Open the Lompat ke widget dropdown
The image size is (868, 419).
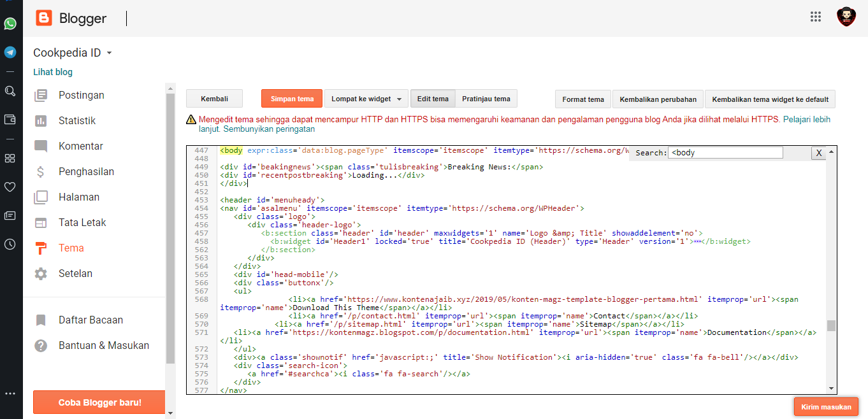[366, 99]
